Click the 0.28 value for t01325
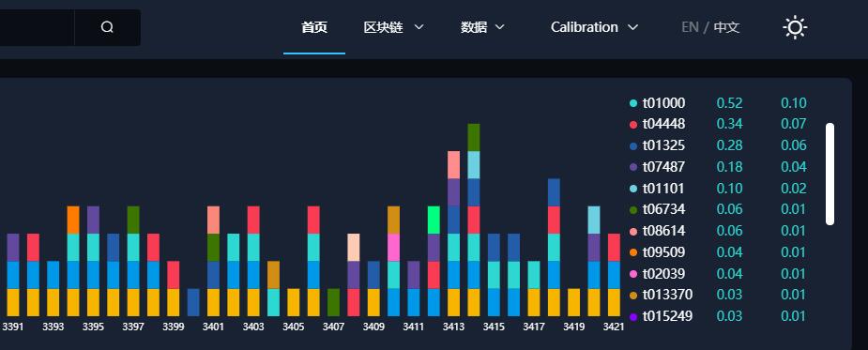 730,145
